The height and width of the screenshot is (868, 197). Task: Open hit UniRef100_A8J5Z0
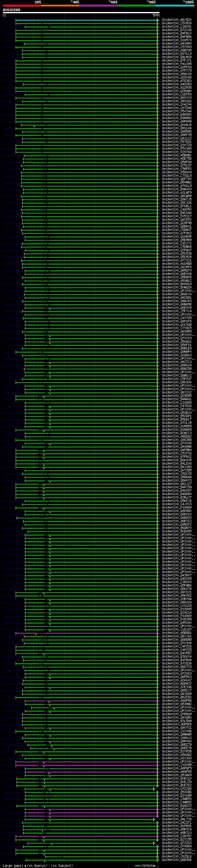(177, 20)
